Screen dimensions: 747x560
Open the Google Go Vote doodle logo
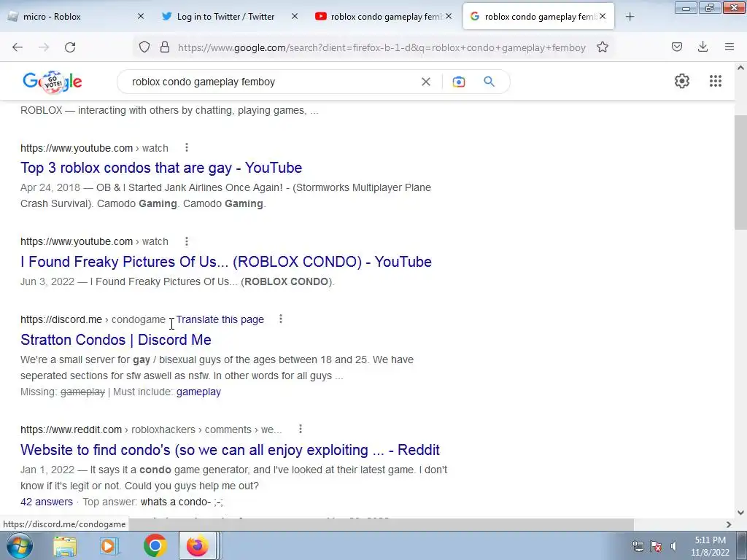point(53,82)
